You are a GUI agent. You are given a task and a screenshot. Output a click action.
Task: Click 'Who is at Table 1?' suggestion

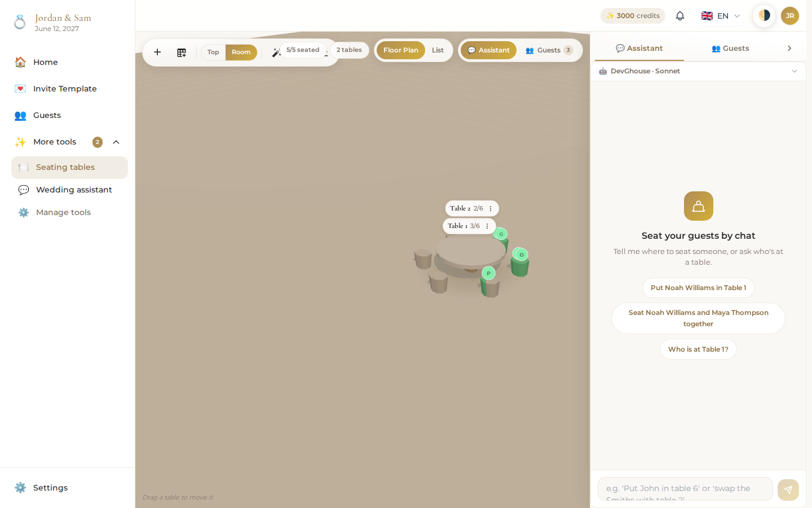tap(698, 349)
